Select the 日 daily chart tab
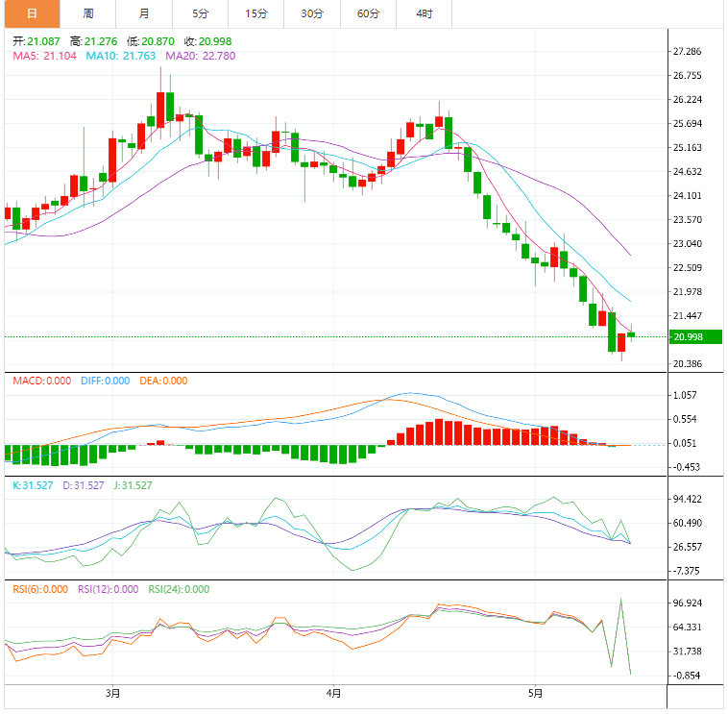Screen dimensions: 728x714 click(x=32, y=14)
